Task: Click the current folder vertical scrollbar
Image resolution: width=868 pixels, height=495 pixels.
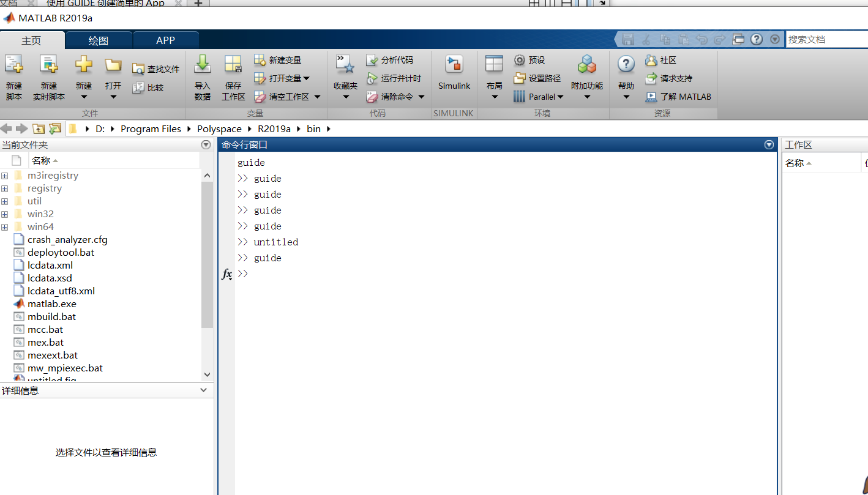Action: click(207, 255)
